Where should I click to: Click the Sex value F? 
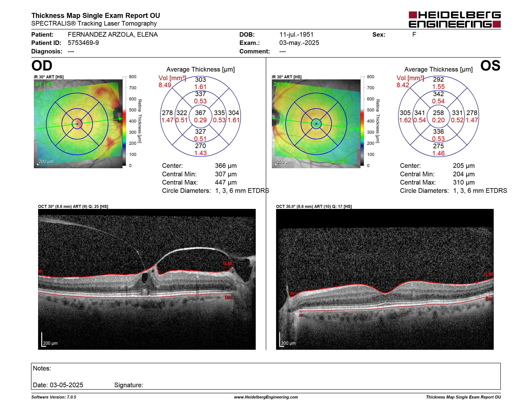click(x=414, y=35)
